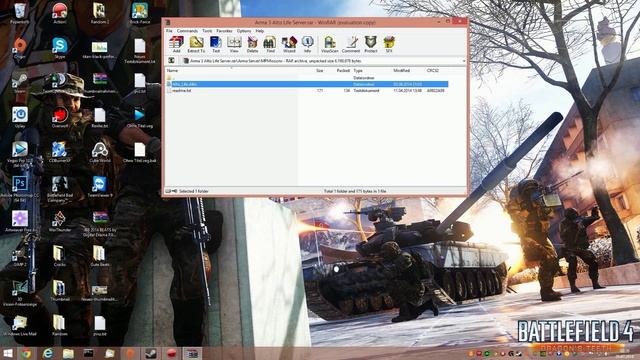This screenshot has height=360, width=640.
Task: Click the Random 2 folder on desktop
Action: click(100, 13)
